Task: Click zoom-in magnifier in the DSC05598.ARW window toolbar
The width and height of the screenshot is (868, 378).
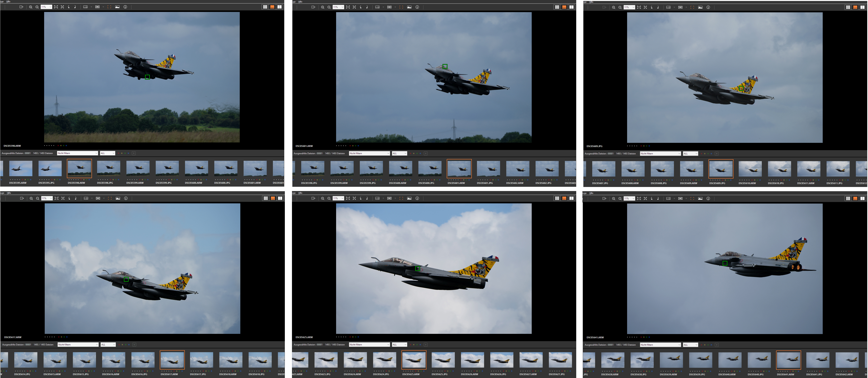Action: pos(31,7)
